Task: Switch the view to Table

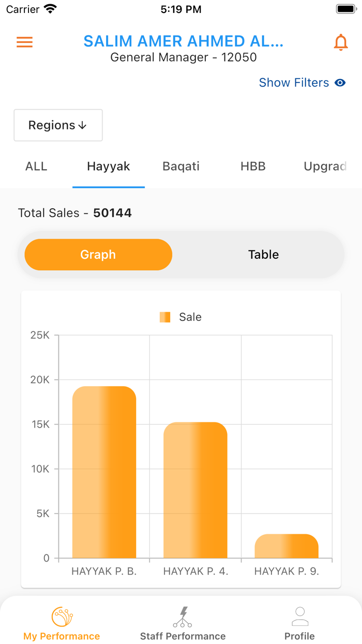Action: 263,254
